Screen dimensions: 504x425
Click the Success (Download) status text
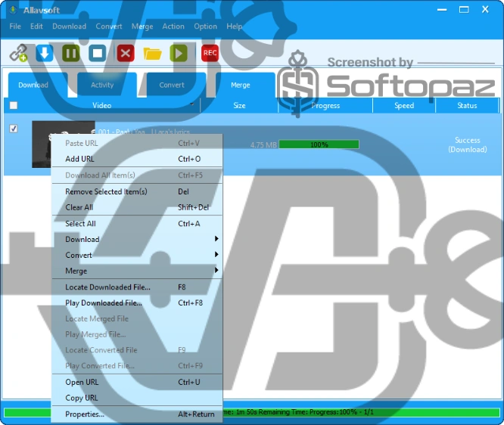468,144
